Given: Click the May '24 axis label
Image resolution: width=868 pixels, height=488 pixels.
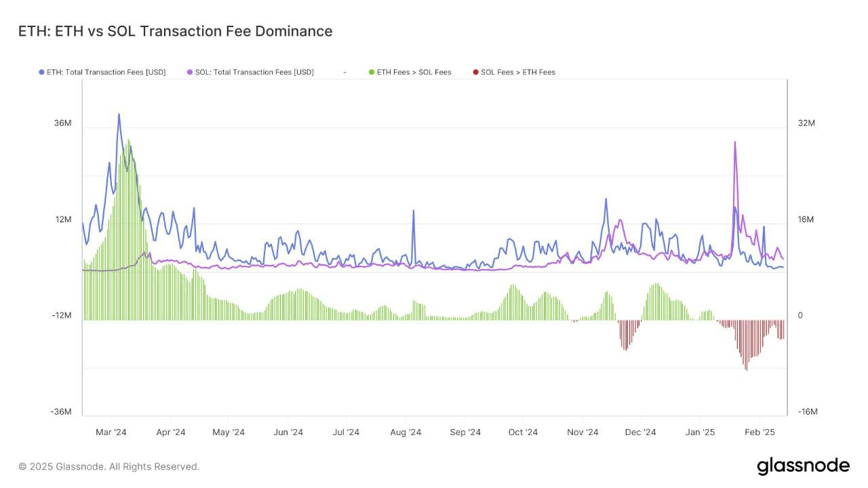Looking at the screenshot, I should point(229,432).
